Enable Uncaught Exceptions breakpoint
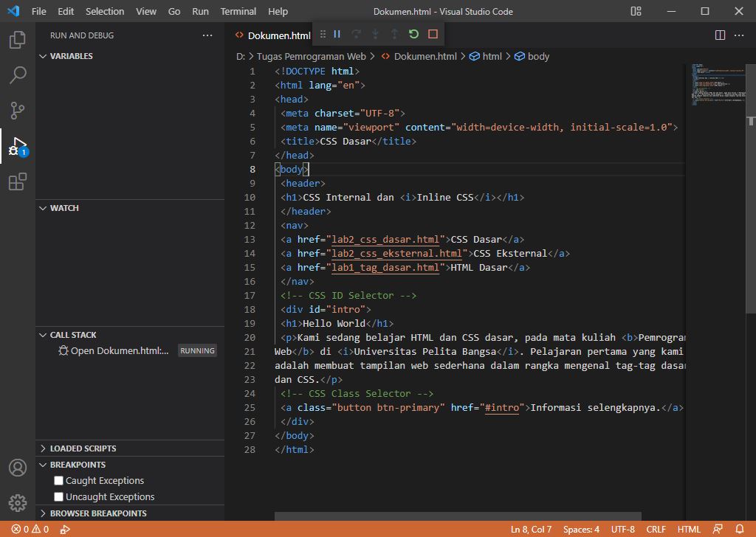Viewport: 756px width, 537px height. pos(59,496)
